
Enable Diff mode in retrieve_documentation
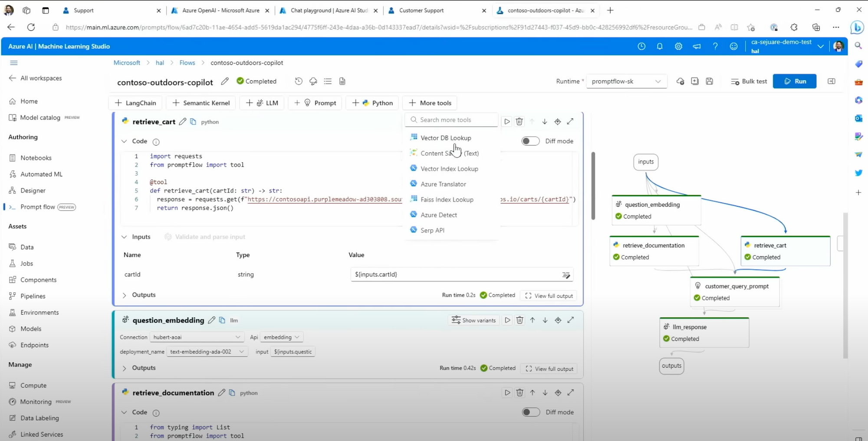[x=530, y=412]
